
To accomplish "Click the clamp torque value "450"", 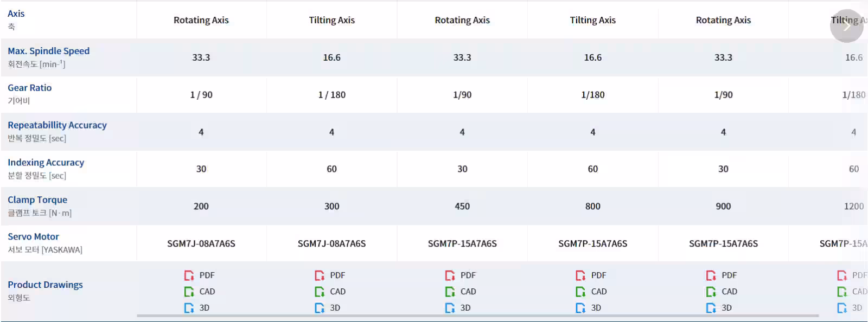I will pos(462,207).
